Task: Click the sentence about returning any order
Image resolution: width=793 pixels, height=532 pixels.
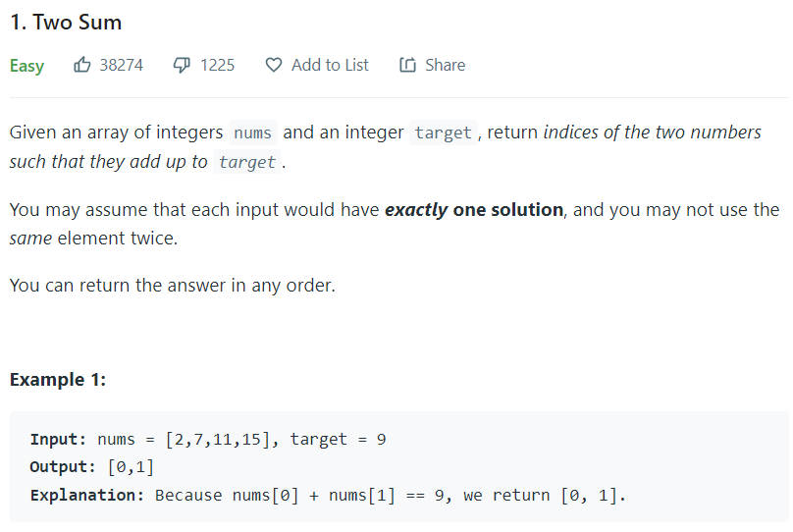Action: 173,286
